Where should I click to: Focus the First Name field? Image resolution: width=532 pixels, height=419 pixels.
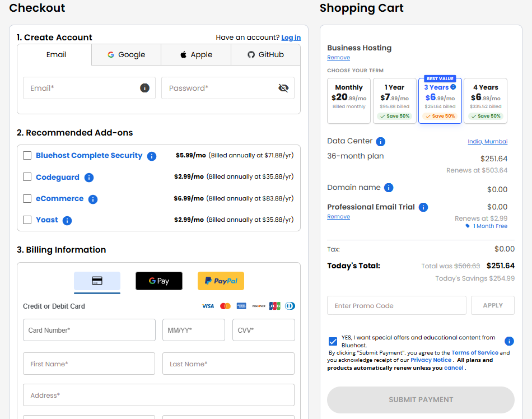click(x=89, y=364)
